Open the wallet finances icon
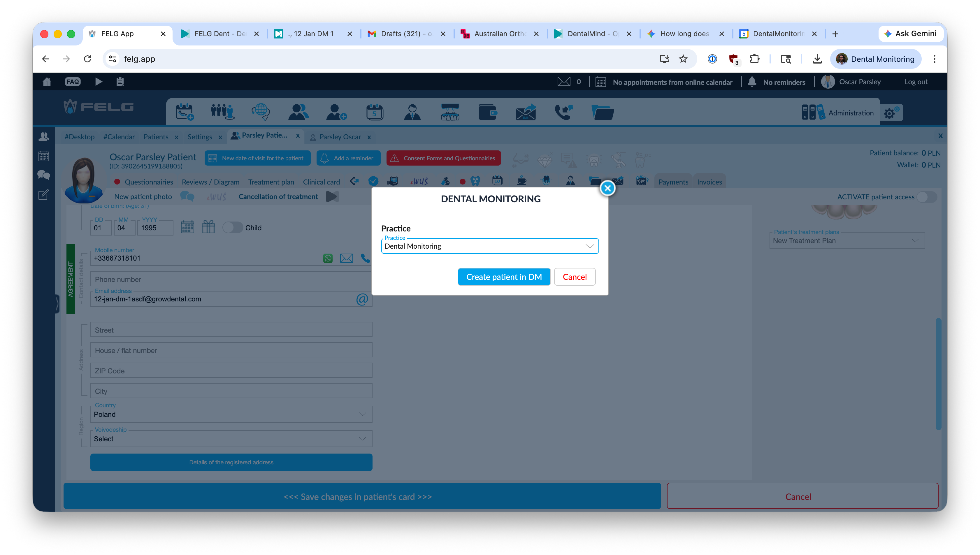Screen dimensions: 980x555 [488, 112]
